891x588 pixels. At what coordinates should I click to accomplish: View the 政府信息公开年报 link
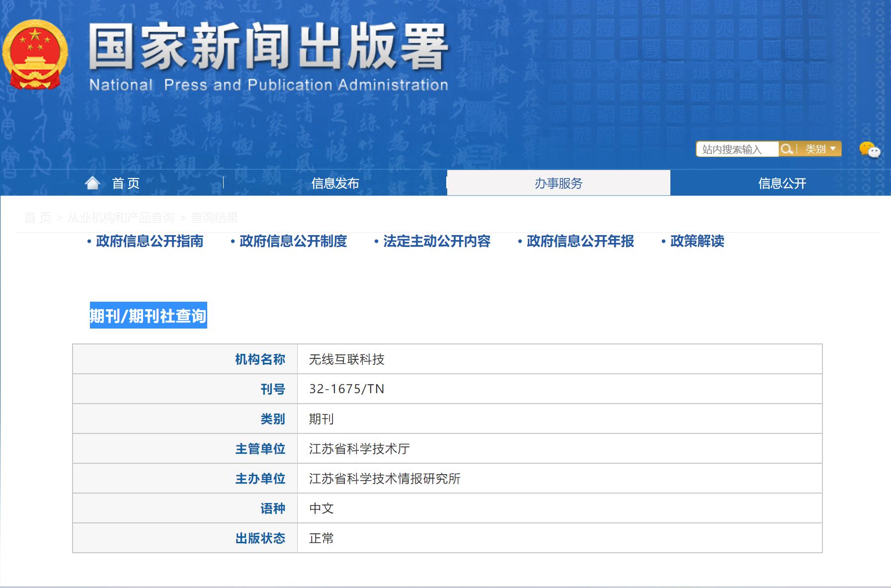coord(580,241)
